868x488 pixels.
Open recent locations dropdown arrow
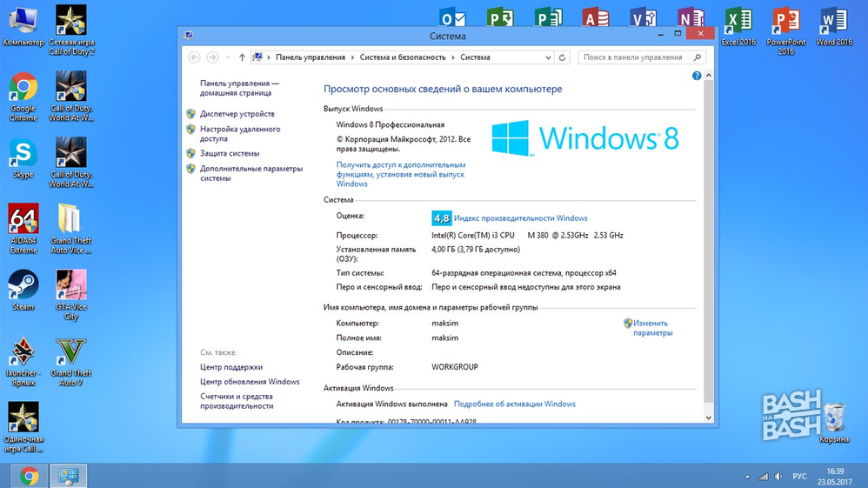pyautogui.click(x=228, y=57)
